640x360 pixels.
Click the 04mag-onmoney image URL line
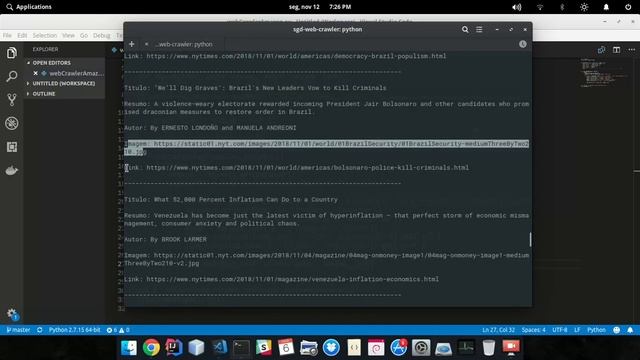point(327,259)
